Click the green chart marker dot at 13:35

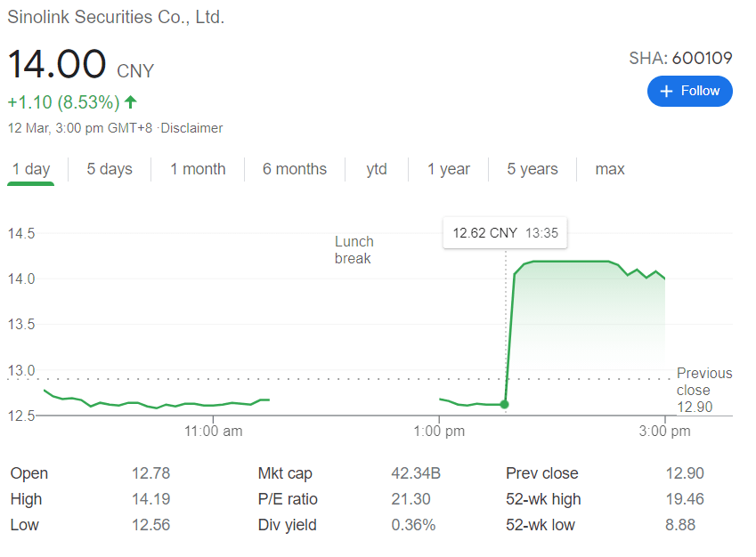pyautogui.click(x=504, y=404)
